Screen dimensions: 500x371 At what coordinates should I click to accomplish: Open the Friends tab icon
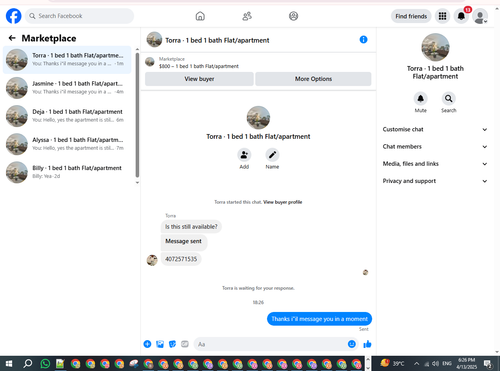247,16
